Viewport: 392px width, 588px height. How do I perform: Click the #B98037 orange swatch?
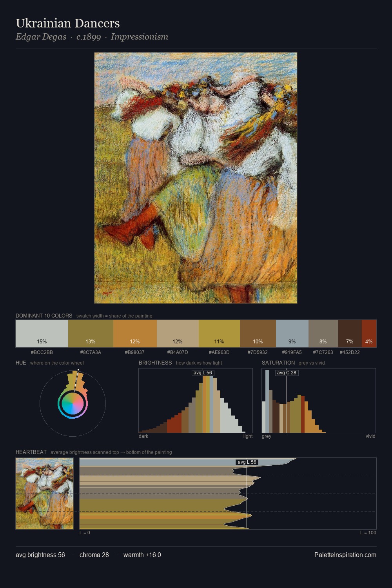(135, 334)
